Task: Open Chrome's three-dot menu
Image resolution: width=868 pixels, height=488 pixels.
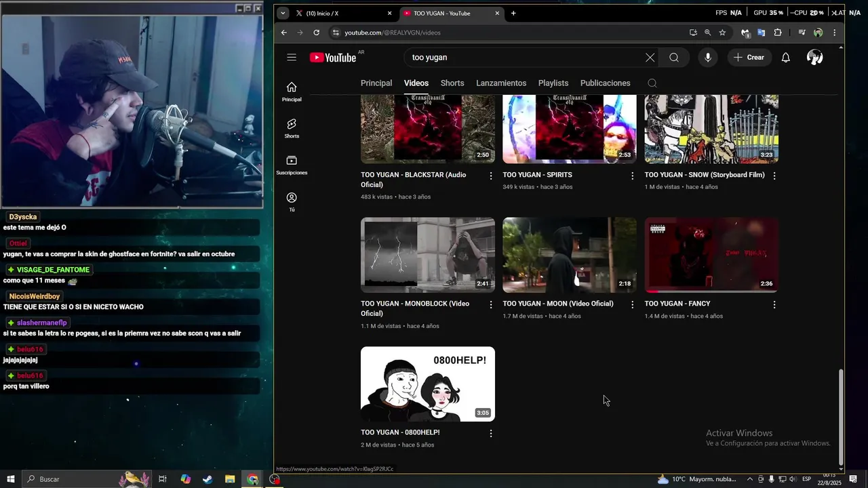Action: coord(835,33)
